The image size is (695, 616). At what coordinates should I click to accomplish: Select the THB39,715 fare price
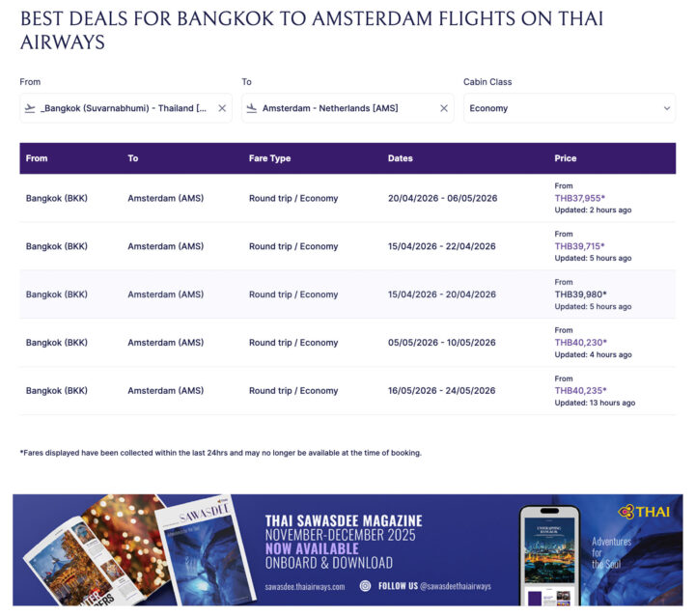[580, 246]
